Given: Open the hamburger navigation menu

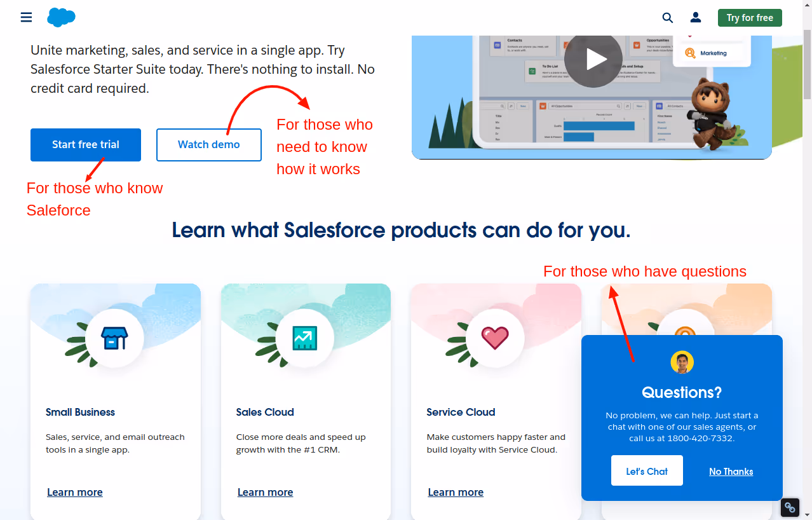Looking at the screenshot, I should [26, 17].
